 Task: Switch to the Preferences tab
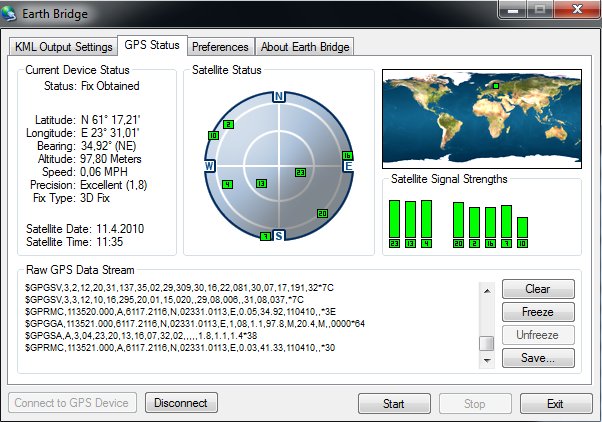click(x=220, y=47)
